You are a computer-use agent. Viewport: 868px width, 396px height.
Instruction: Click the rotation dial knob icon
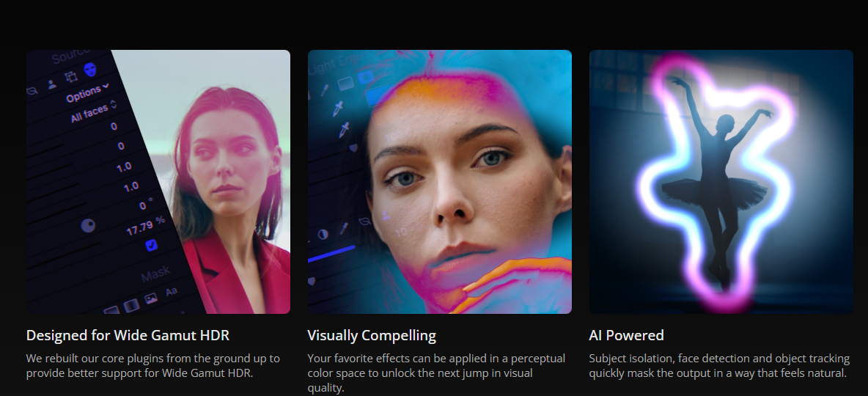click(x=88, y=225)
